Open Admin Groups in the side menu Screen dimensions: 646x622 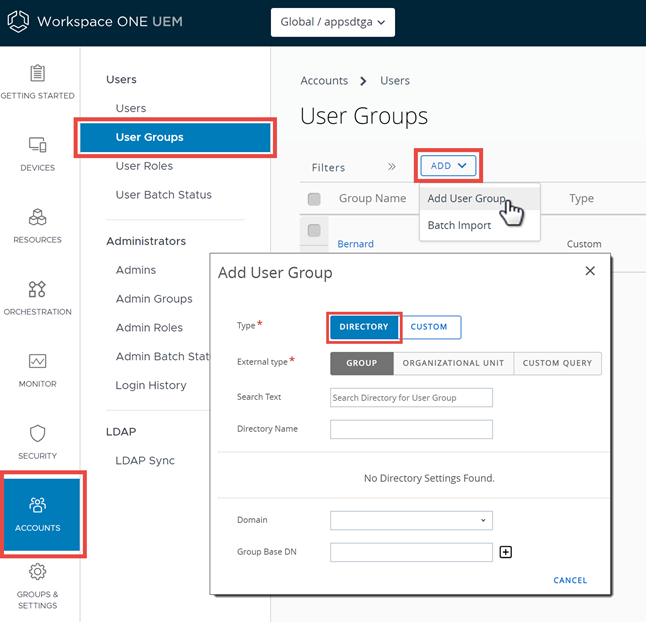(154, 299)
